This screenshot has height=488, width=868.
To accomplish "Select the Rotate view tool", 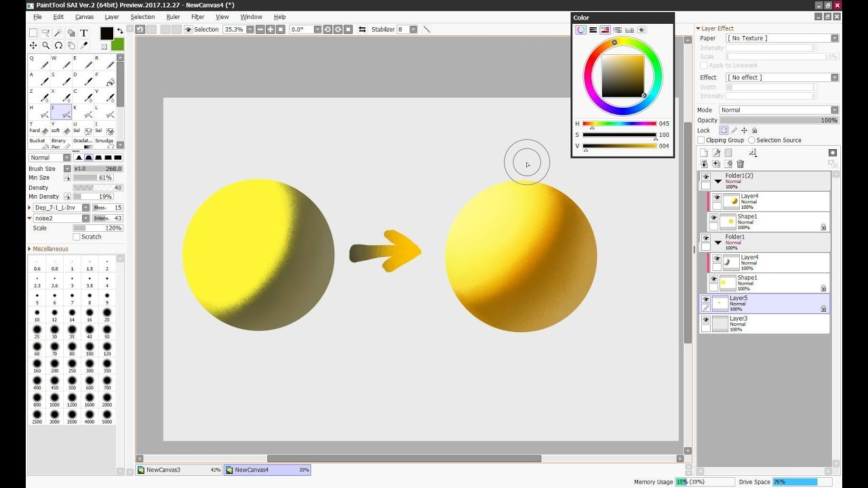I will tap(58, 45).
